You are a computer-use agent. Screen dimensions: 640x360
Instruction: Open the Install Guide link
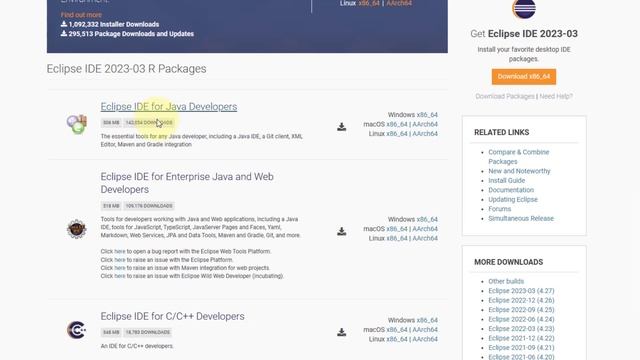[507, 180]
